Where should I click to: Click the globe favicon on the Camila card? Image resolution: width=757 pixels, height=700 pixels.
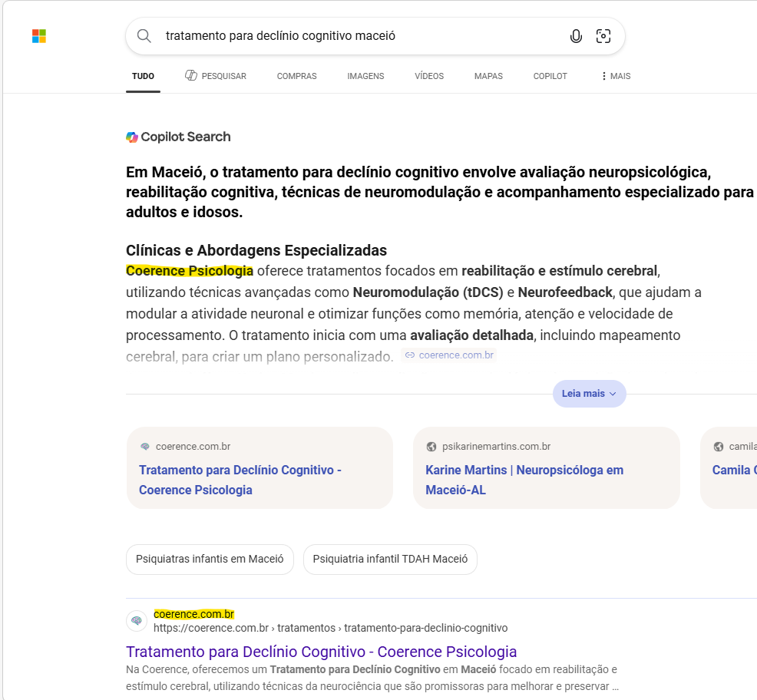pyautogui.click(x=719, y=447)
